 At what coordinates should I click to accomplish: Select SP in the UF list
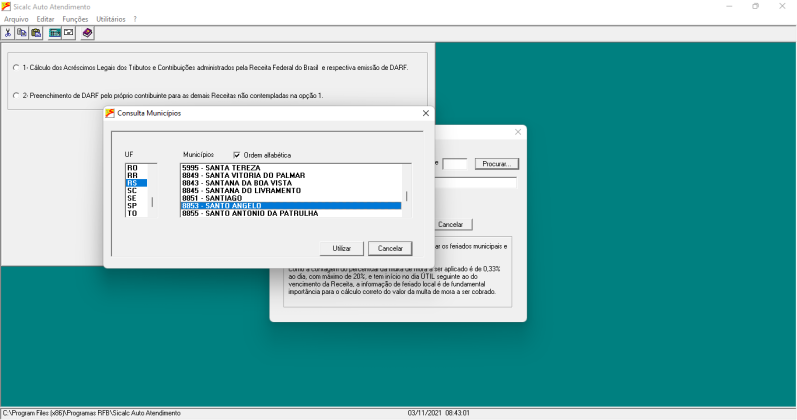(x=132, y=205)
